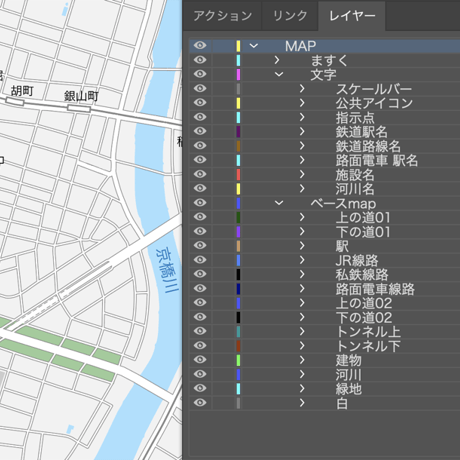Collapse the ベースmap layer group
Screen dimensions: 460x460
point(279,203)
